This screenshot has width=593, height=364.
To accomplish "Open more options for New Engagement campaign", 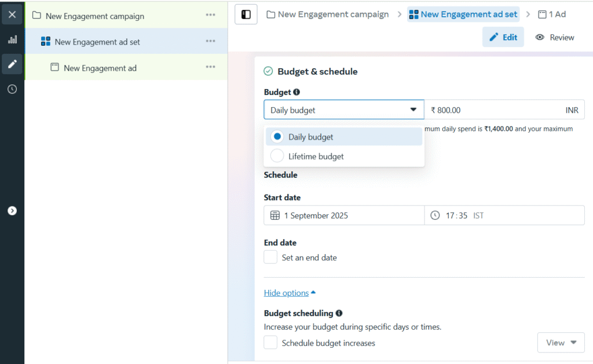I will 210,16.
